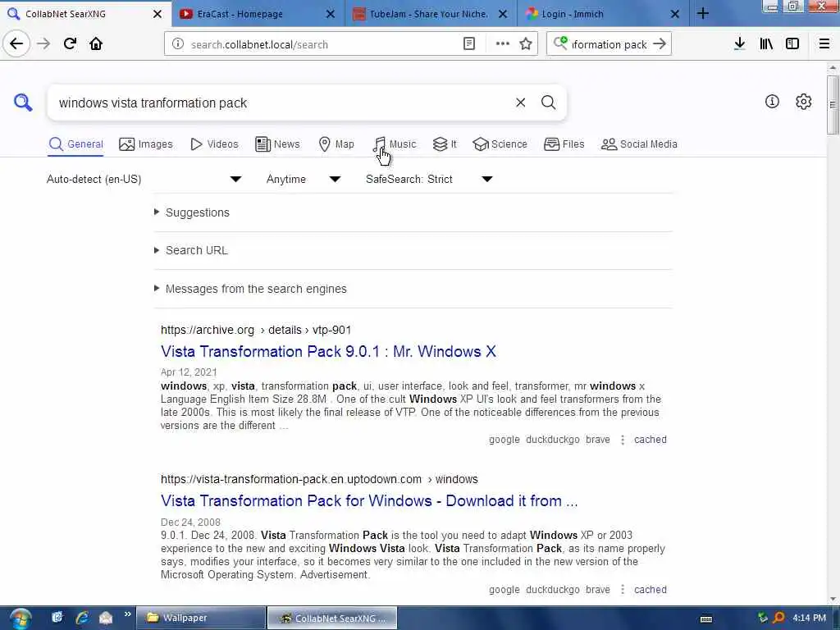Select the Music search category
This screenshot has width=840, height=630.
[395, 144]
